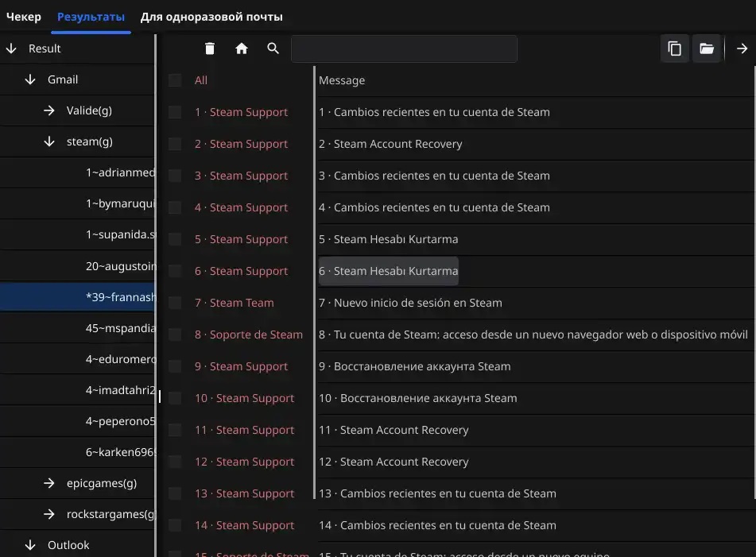Click the right arrow icon in toolbar
This screenshot has height=557, width=756.
(x=742, y=48)
